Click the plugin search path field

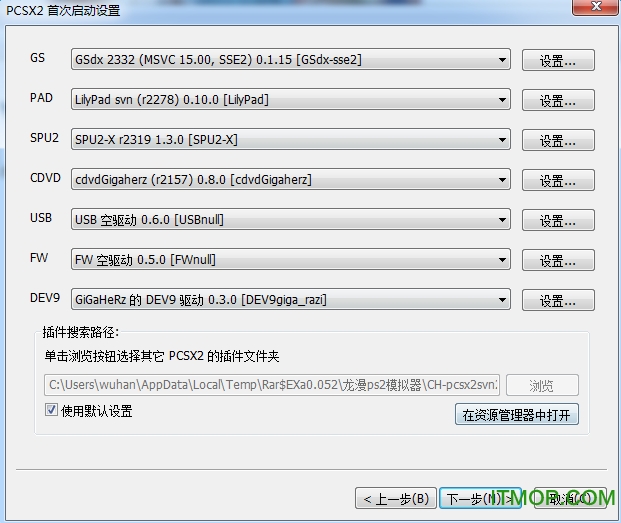pyautogui.click(x=272, y=385)
